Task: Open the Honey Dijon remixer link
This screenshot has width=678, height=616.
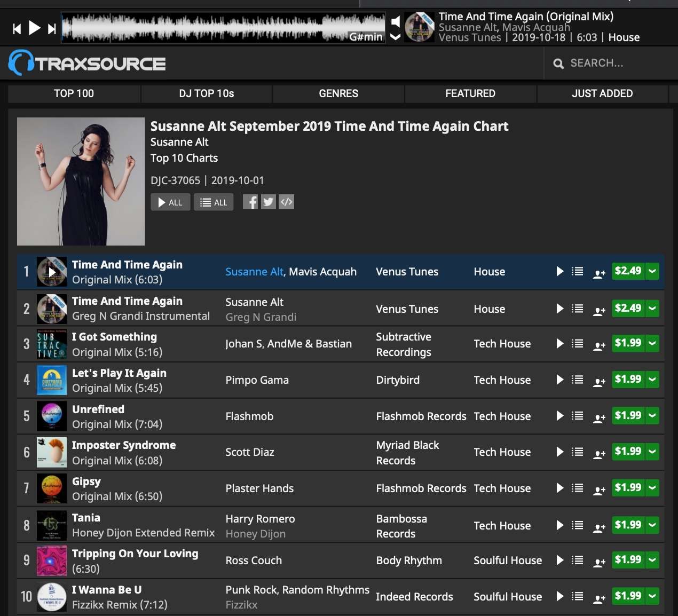Action: pos(255,534)
